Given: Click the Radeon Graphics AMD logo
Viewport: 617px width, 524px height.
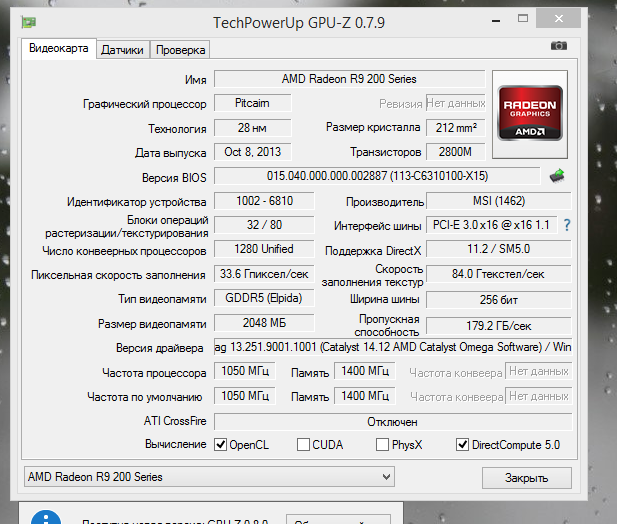Looking at the screenshot, I should [x=530, y=114].
